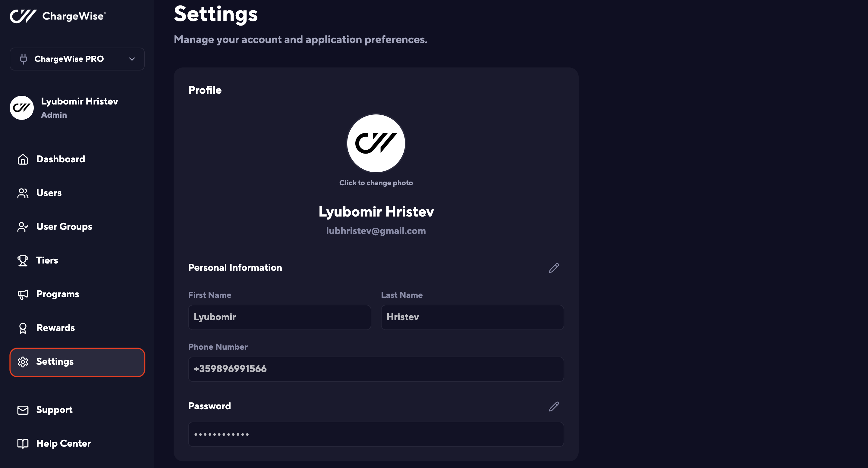Open the Rewards menu item
Image resolution: width=868 pixels, height=468 pixels.
[55, 328]
